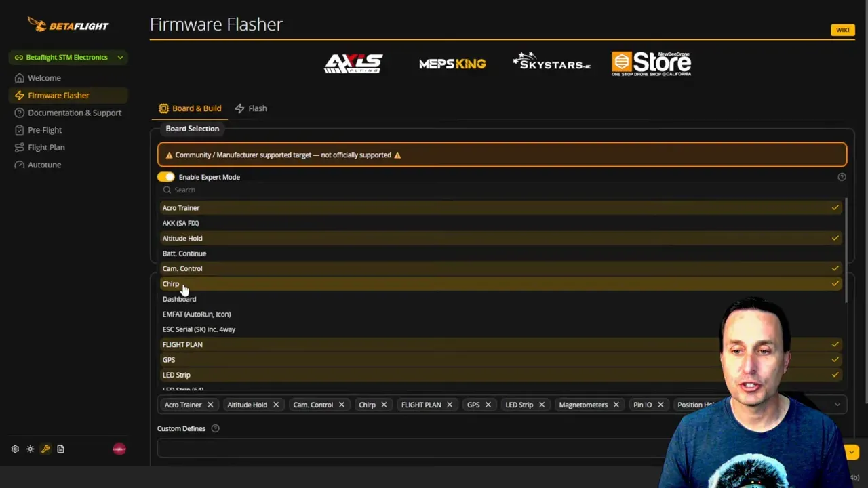Remove the Altitude Hold chip
The image size is (868, 488).
276,405
